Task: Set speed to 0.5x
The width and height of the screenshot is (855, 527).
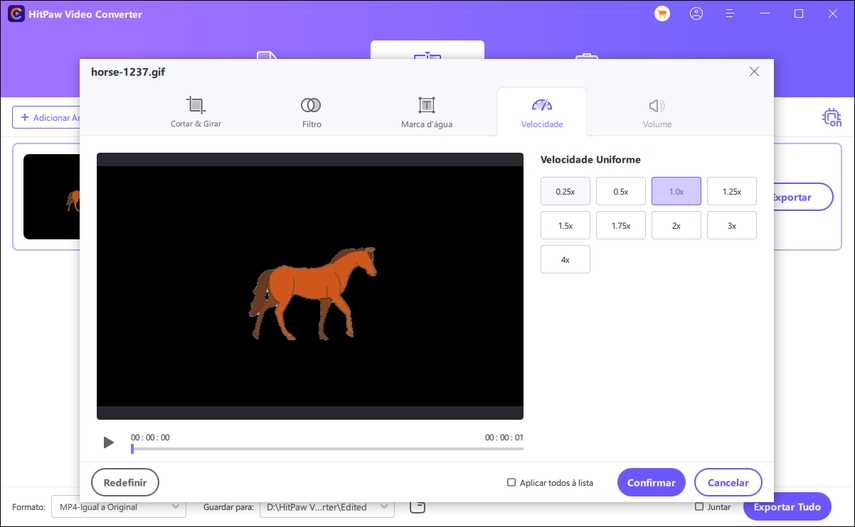Action: (621, 191)
